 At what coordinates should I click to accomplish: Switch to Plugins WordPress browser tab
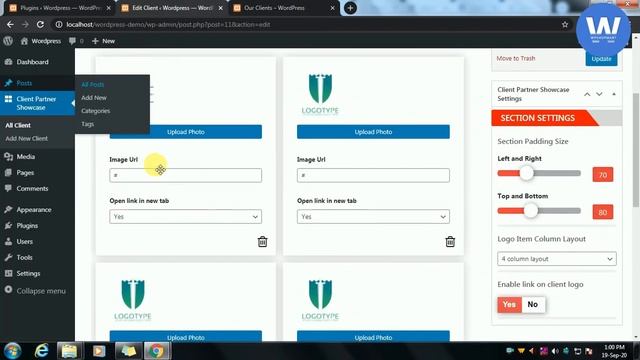tap(60, 8)
